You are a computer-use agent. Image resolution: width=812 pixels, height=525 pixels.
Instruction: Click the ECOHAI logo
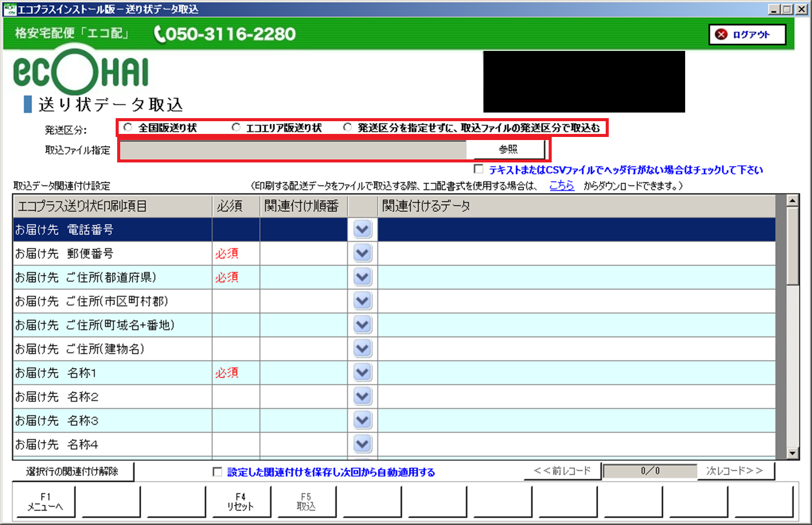click(x=81, y=72)
